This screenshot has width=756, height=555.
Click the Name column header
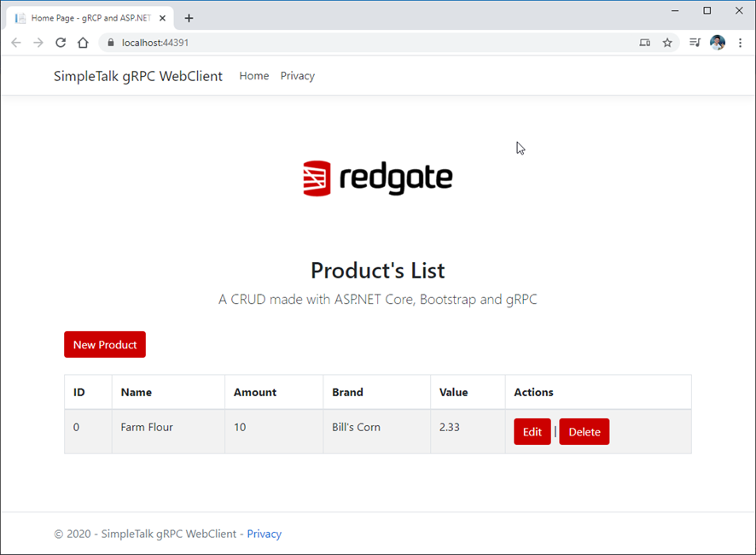tap(168, 393)
